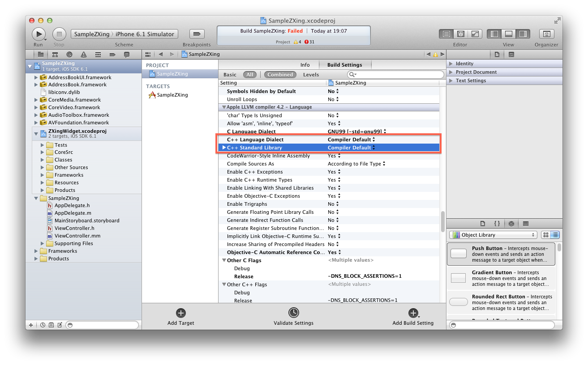Viewport: 588px width, 365px height.
Task: Switch to the Build Settings tab
Action: point(344,65)
